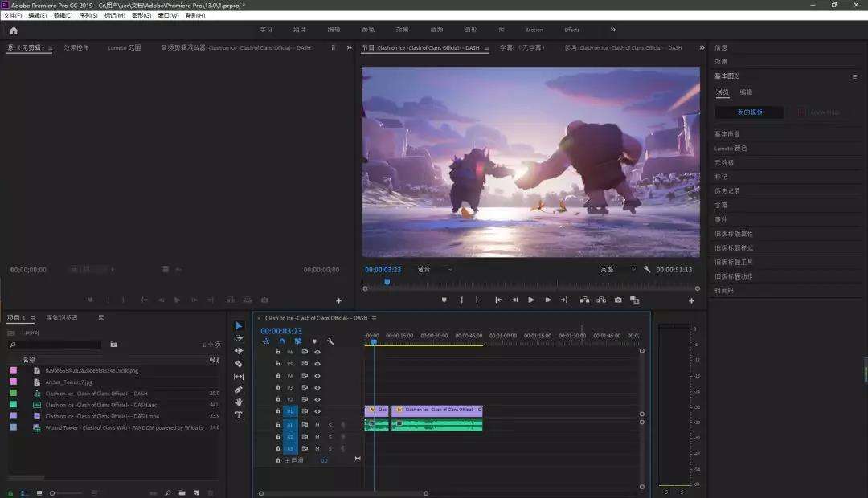This screenshot has height=498, width=868.
Task: Select the Type tool
Action: (x=239, y=415)
